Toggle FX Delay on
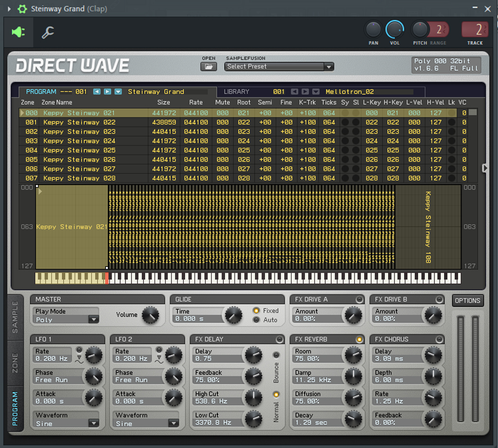The width and height of the screenshot is (498, 448). point(280,339)
